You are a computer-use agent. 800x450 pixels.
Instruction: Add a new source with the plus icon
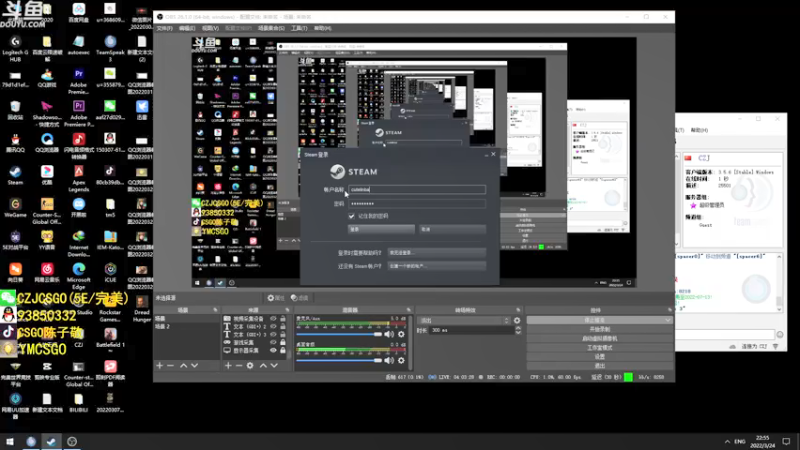[228, 365]
